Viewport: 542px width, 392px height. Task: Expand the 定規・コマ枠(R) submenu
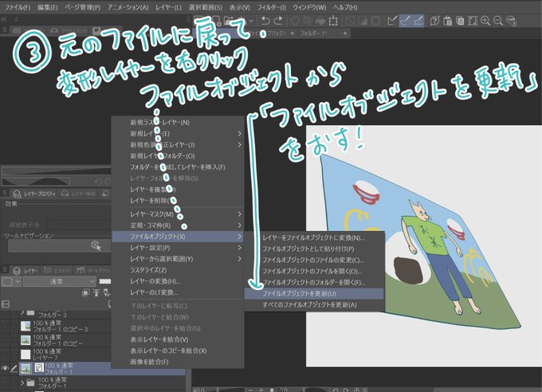178,225
